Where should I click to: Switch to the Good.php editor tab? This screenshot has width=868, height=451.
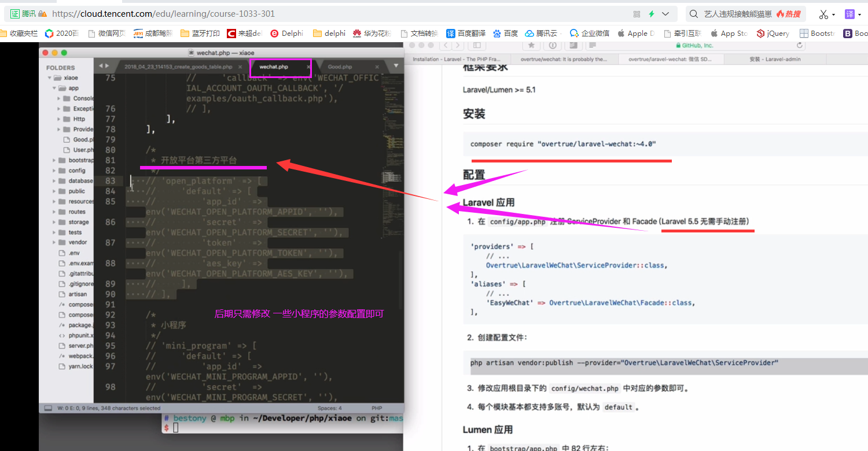(x=340, y=67)
